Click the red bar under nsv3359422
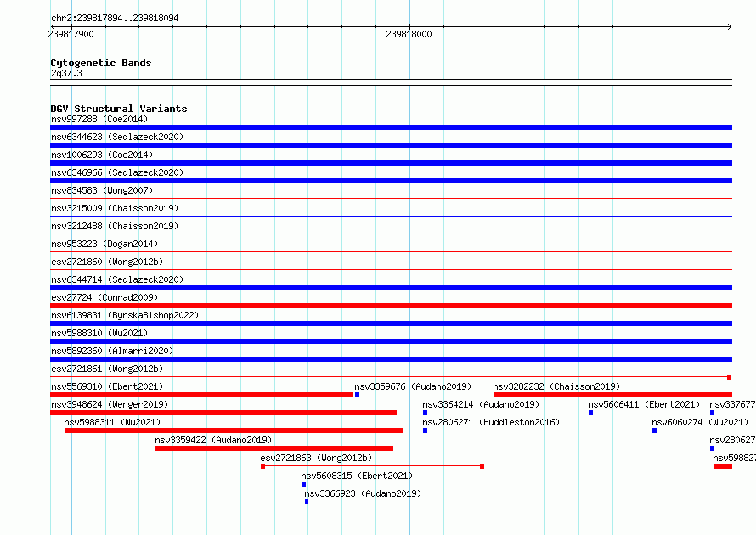 click(x=274, y=448)
